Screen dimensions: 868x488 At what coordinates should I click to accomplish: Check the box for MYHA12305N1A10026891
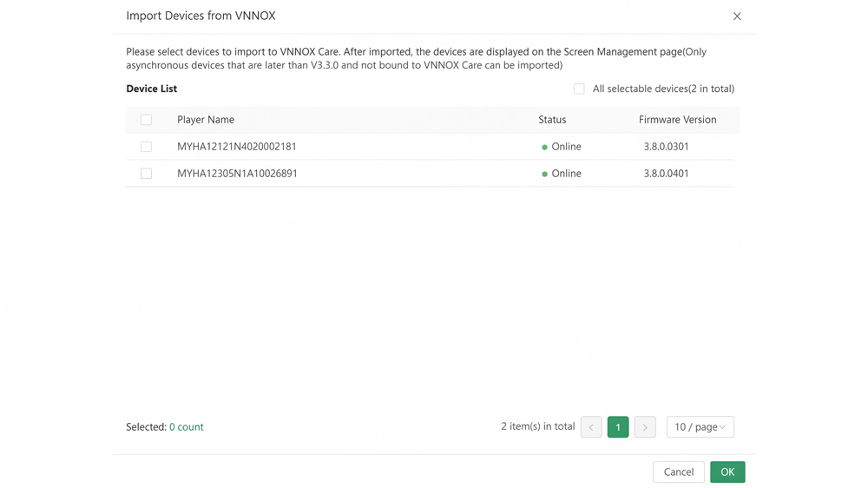click(x=146, y=174)
